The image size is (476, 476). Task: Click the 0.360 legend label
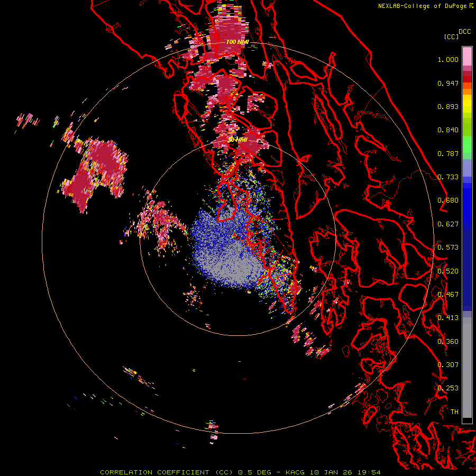pyautogui.click(x=448, y=342)
